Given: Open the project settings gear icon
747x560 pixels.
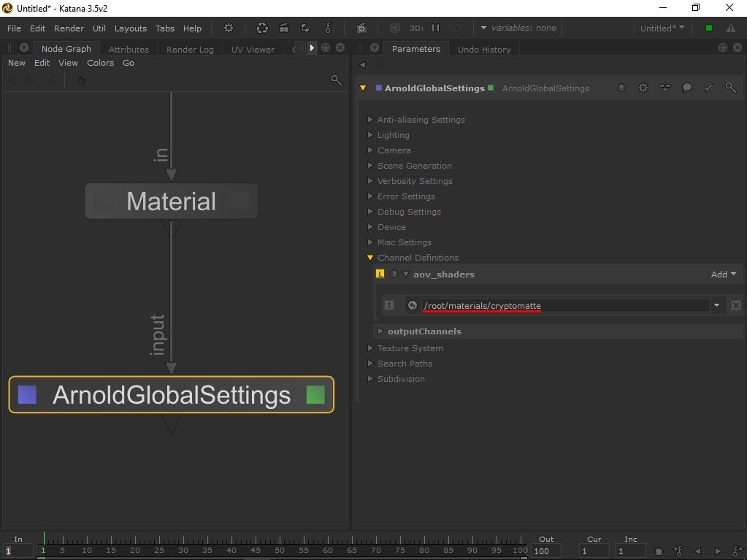Looking at the screenshot, I should coord(229,28).
